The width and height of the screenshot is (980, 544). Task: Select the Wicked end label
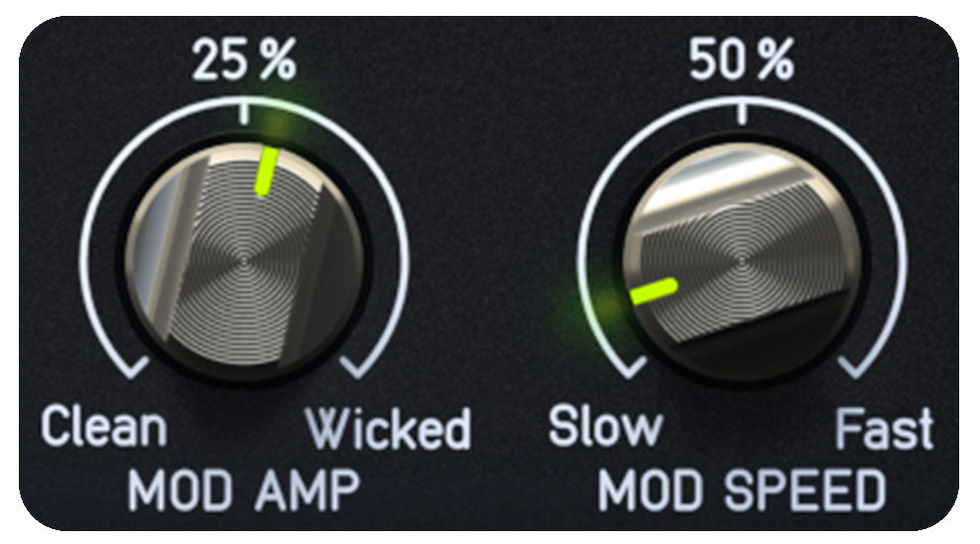388,428
